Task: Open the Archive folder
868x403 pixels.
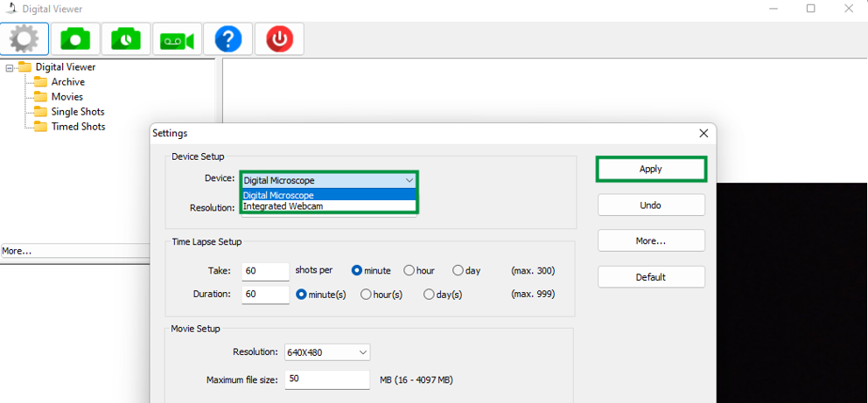Action: click(67, 82)
